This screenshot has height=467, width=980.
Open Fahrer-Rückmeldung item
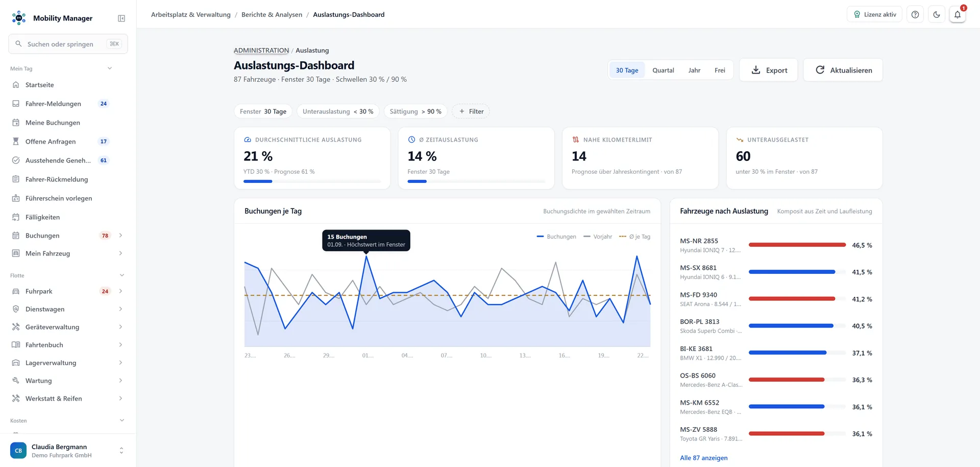point(68,179)
